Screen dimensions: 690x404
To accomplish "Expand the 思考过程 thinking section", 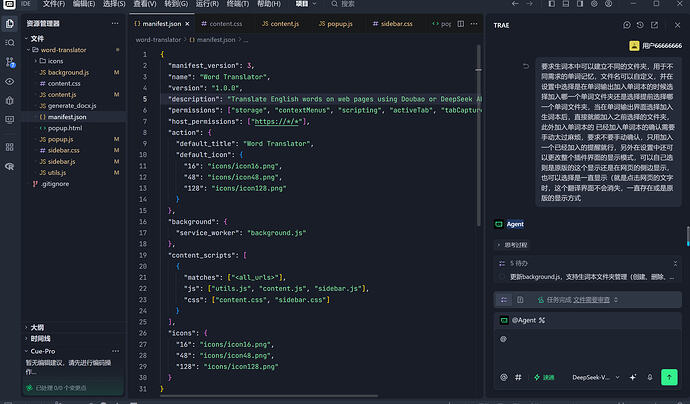I will point(513,245).
